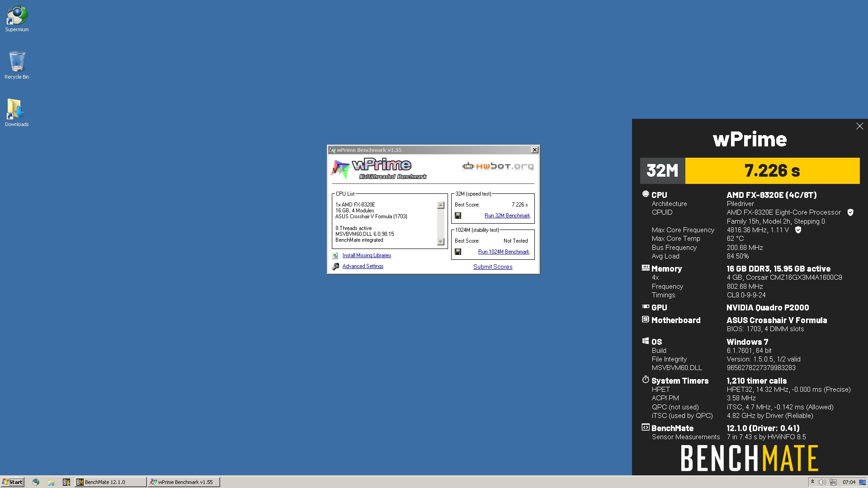This screenshot has width=868, height=488.
Task: Open the volume speaker tray icon
Action: (x=822, y=482)
